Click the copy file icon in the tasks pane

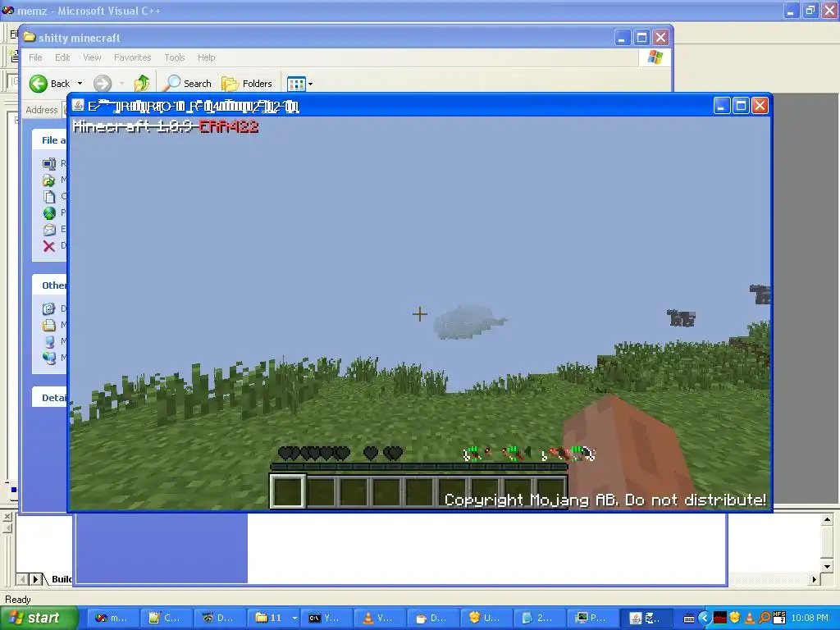pos(49,197)
